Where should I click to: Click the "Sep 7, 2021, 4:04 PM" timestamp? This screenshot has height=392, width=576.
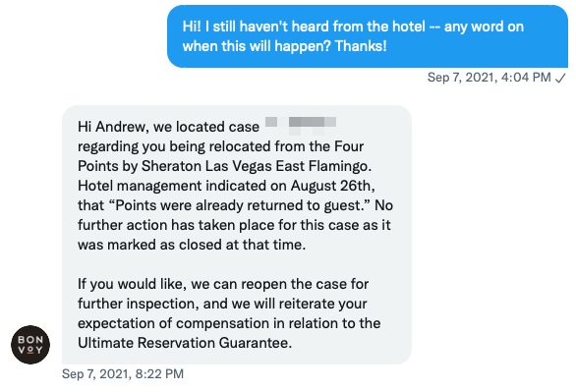point(489,78)
